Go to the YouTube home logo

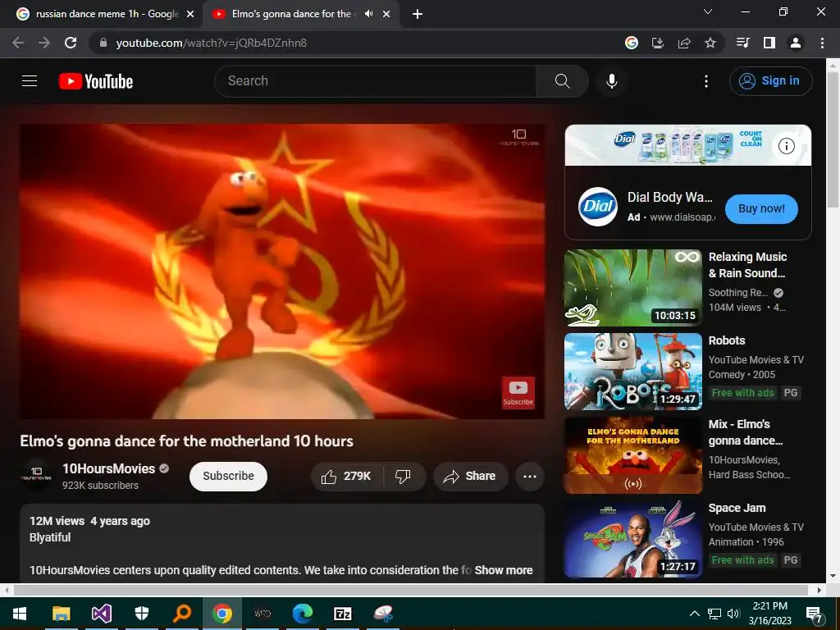coord(96,81)
